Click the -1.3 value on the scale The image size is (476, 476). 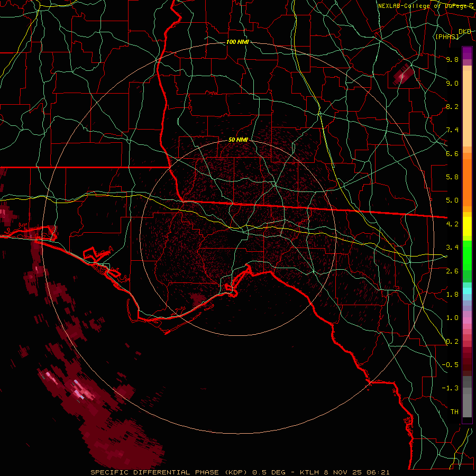pyautogui.click(x=450, y=388)
